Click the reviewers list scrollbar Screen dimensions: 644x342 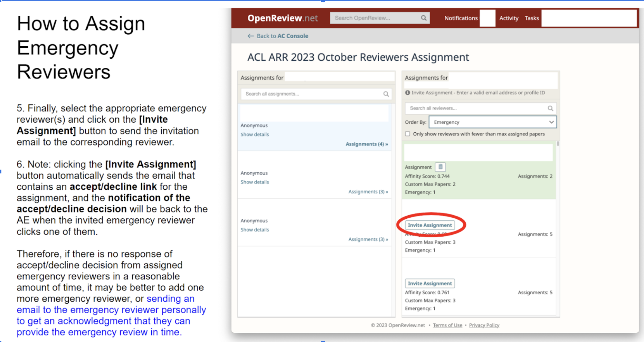558,144
